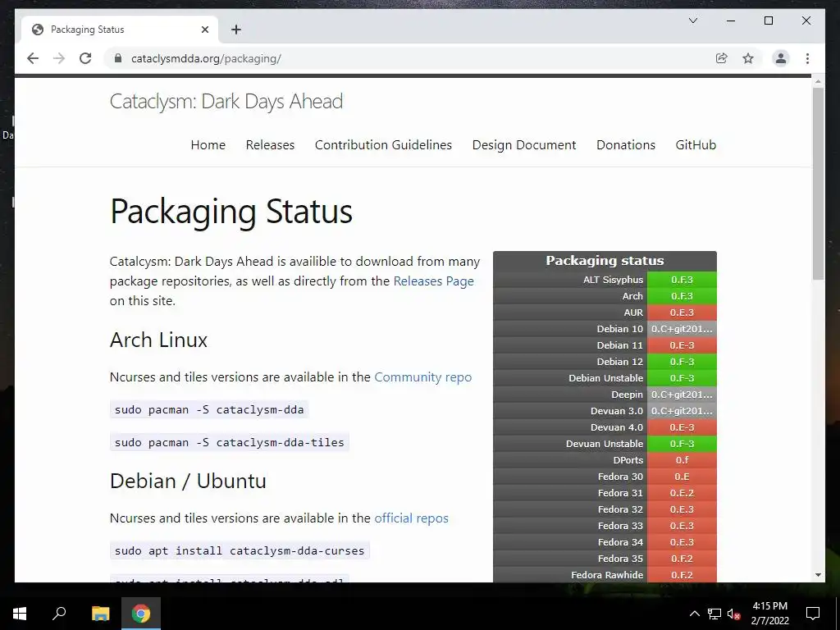Open Contribution Guidelines in the navigation
Image resolution: width=840 pixels, height=630 pixels.
[x=383, y=145]
